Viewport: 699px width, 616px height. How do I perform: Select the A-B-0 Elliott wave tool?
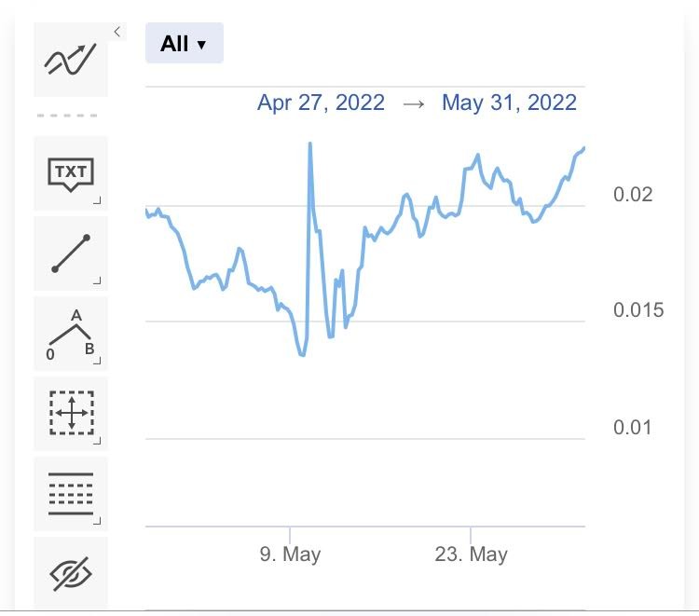point(71,334)
